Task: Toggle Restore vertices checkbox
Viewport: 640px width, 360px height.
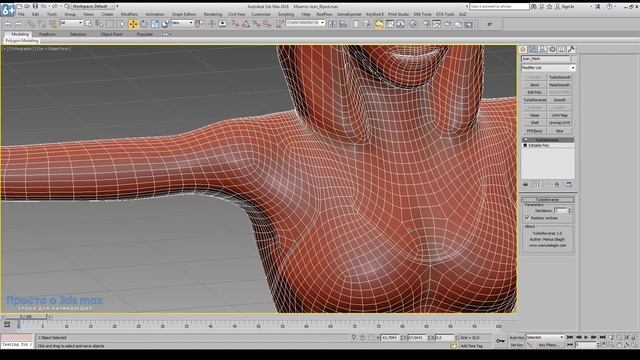Action: 527,218
